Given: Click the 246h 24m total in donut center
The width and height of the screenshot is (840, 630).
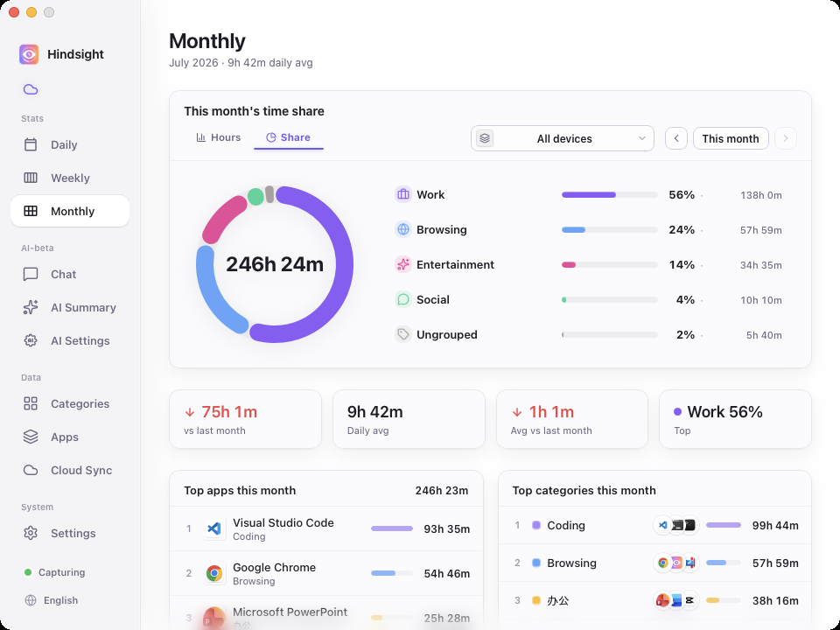Looking at the screenshot, I should coord(274,264).
